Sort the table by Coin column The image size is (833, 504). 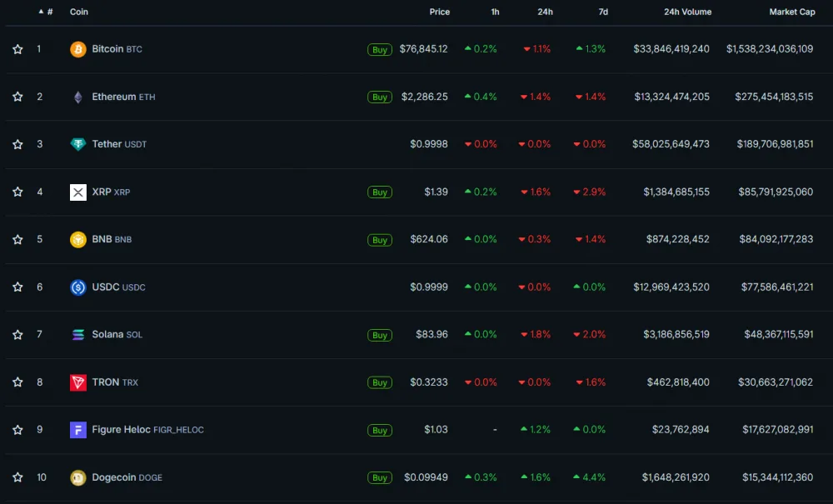pos(79,12)
